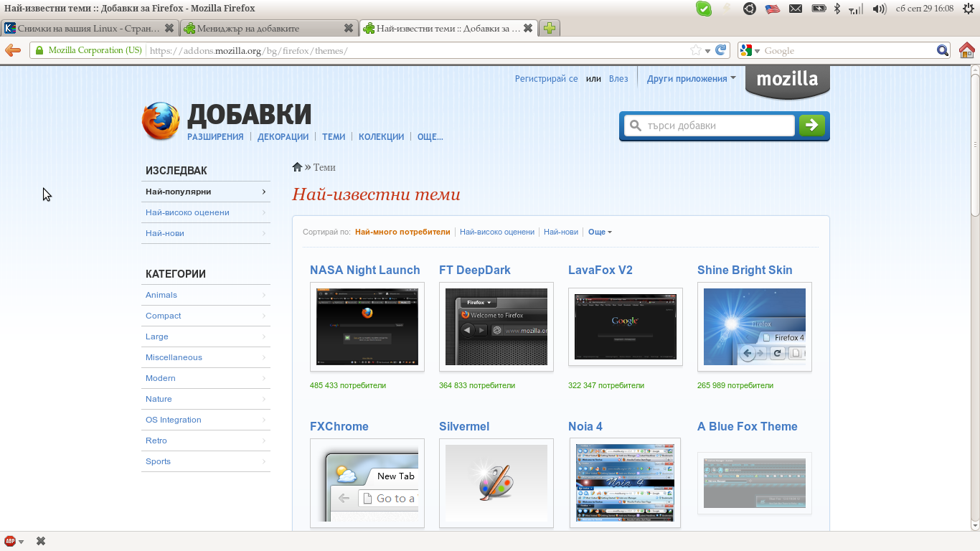Click the browser back arrow button

coord(13,50)
